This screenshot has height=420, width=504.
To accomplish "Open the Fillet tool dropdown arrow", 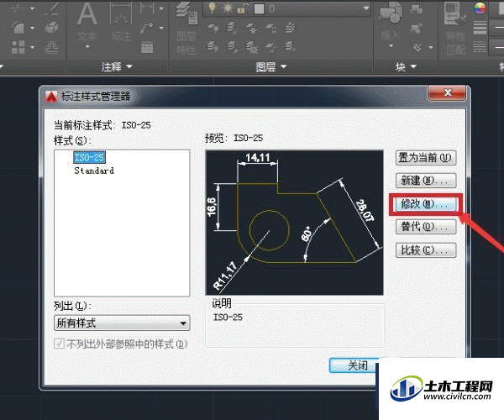I will 32,29.
